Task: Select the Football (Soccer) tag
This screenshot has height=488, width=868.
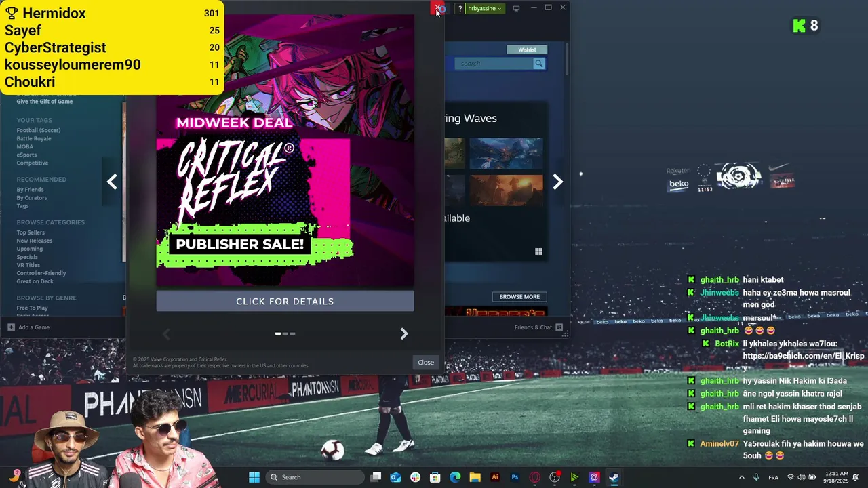Action: point(39,130)
